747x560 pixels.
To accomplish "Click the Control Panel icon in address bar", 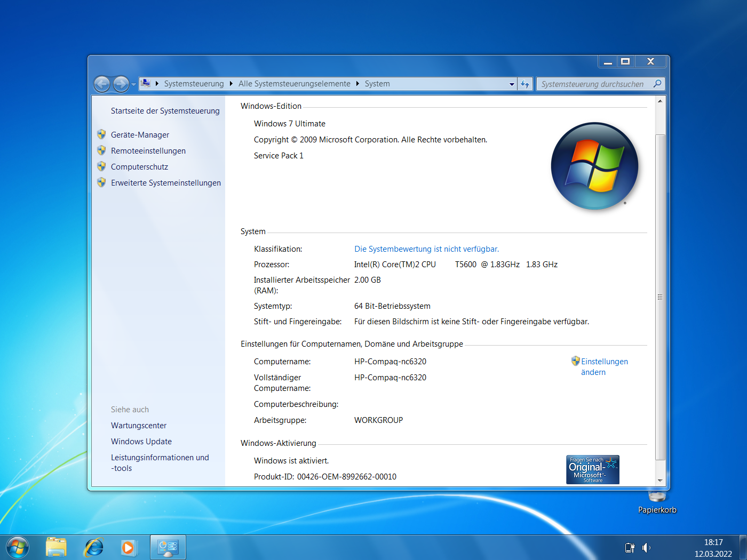I will (145, 83).
